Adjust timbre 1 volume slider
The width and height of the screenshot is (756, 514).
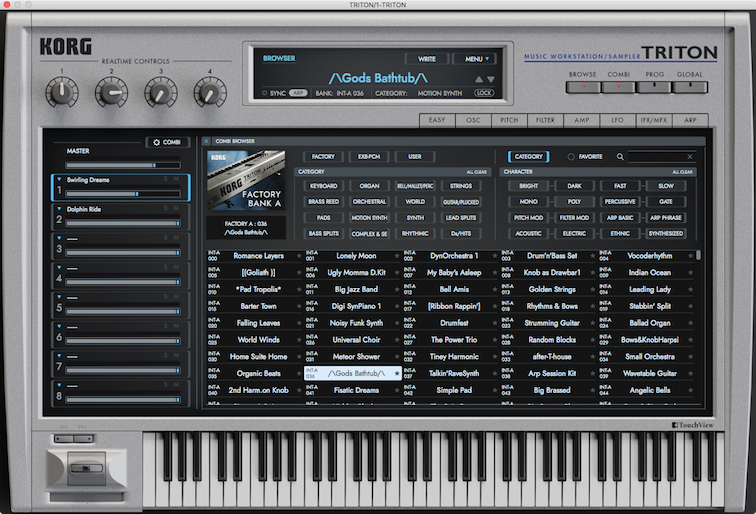123,194
